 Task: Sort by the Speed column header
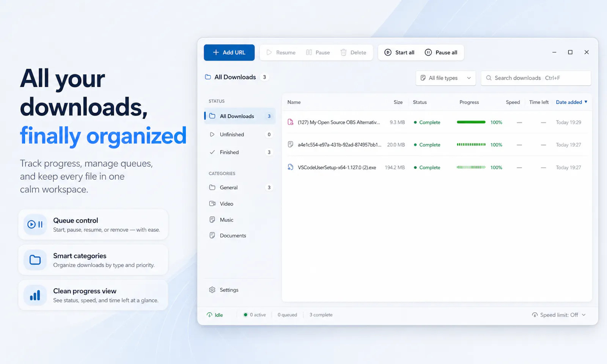coord(513,102)
